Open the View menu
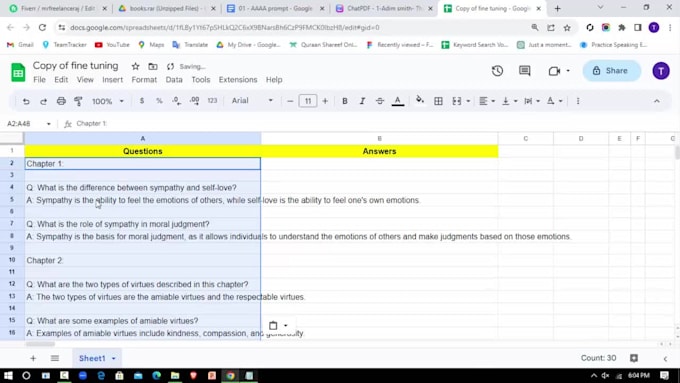The width and height of the screenshot is (680, 383). click(85, 80)
